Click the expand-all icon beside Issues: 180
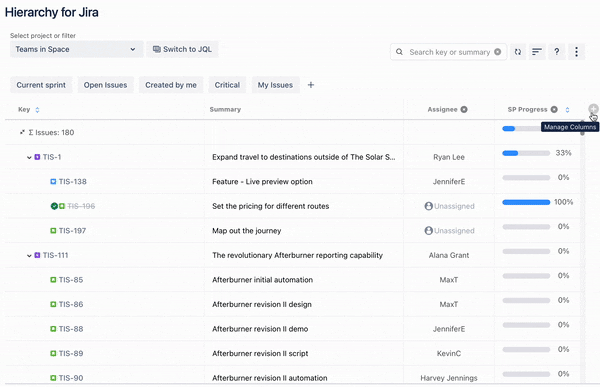Image resolution: width=600 pixels, height=387 pixels. click(x=22, y=132)
